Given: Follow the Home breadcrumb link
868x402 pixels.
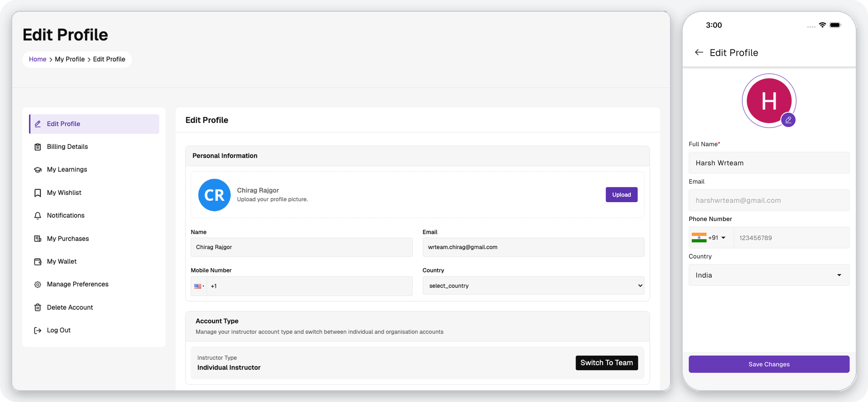Looking at the screenshot, I should (38, 59).
